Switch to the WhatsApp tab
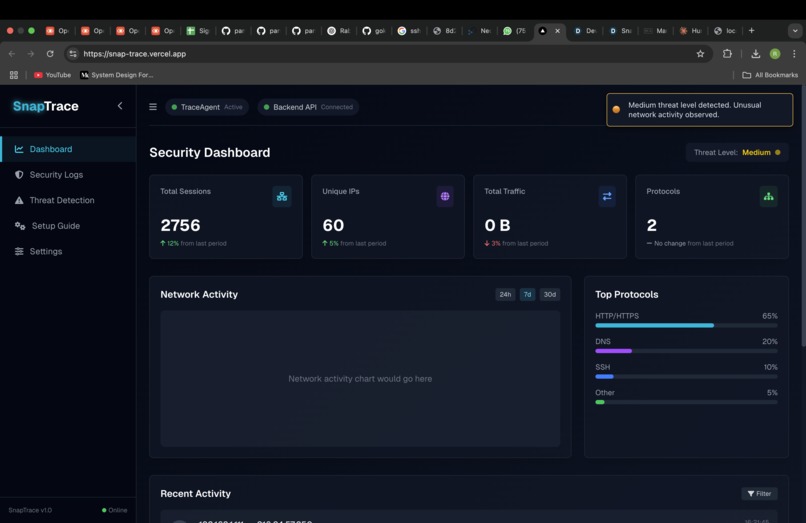The height and width of the screenshot is (523, 806). (515, 31)
